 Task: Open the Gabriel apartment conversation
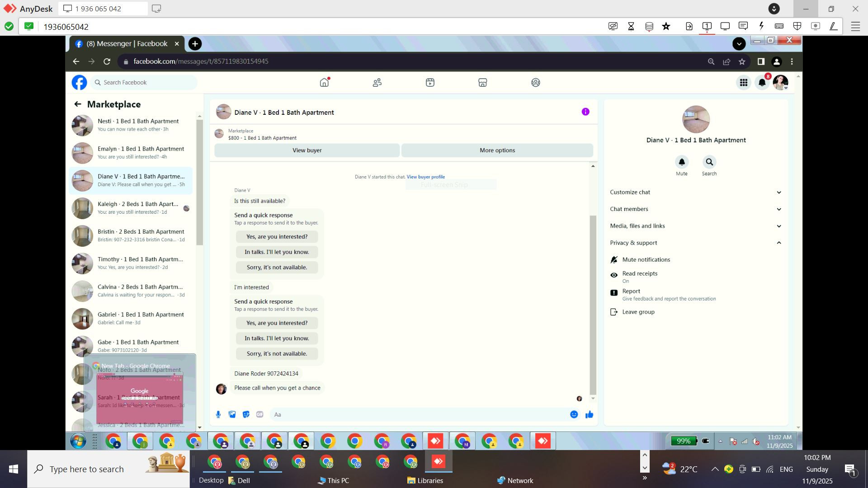click(x=131, y=319)
